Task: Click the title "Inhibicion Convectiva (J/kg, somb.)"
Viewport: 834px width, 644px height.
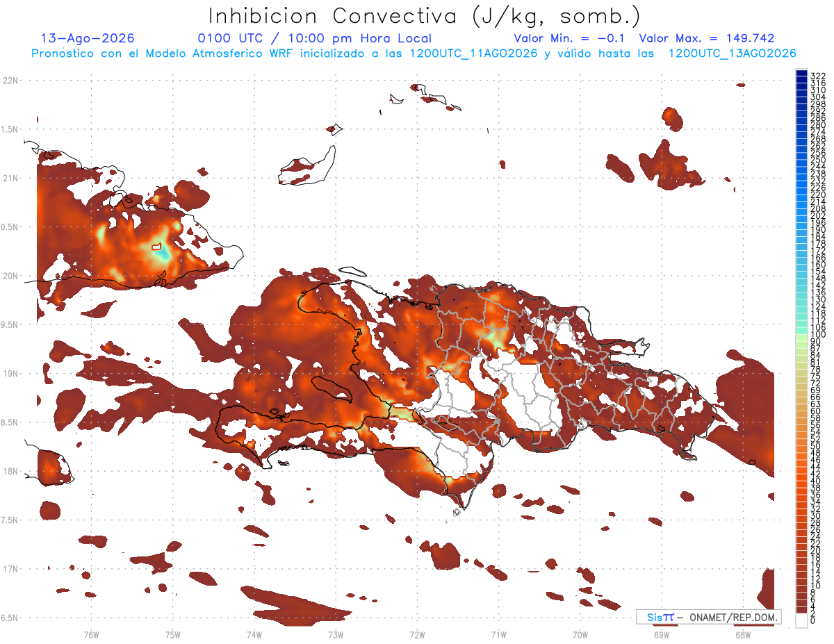Action: [424, 17]
